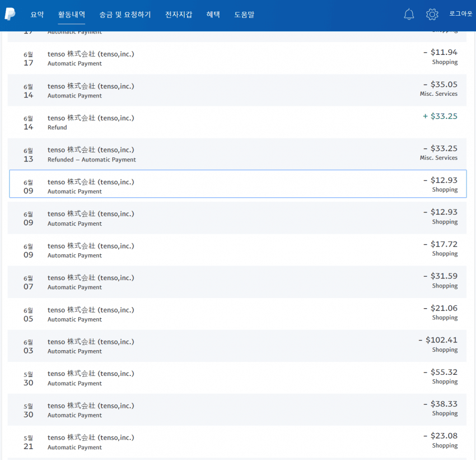This screenshot has height=460, width=476.
Task: Open the 도움말 help tab
Action: 244,14
